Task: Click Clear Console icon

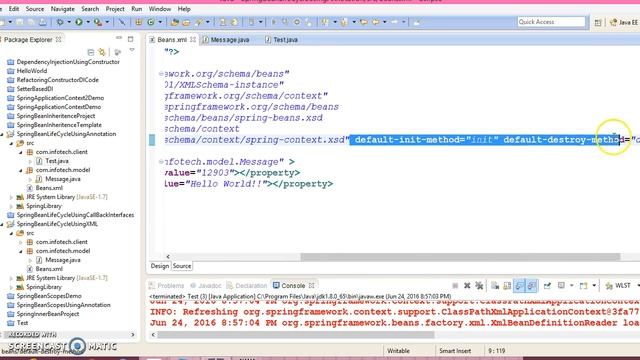Action: click(x=495, y=286)
